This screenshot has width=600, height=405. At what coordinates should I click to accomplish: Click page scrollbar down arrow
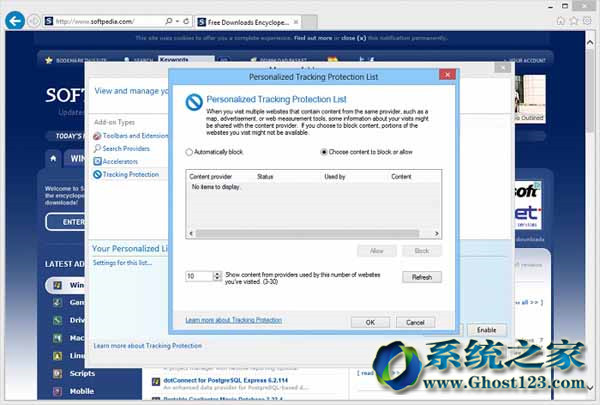pos(590,387)
